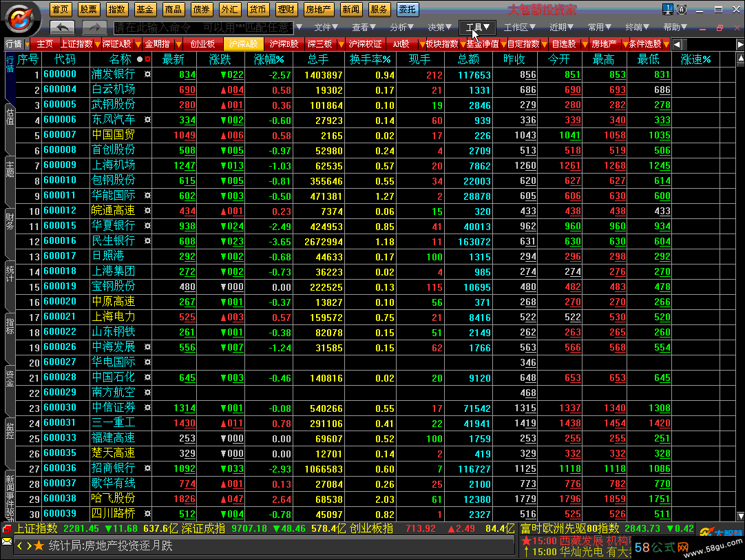Go forward with the right arrow button

click(x=94, y=27)
